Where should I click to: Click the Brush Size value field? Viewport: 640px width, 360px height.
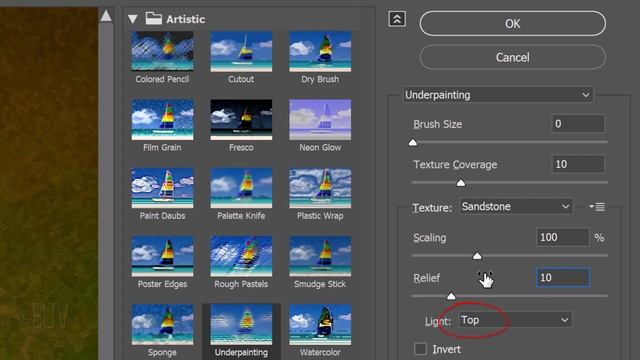click(x=578, y=124)
